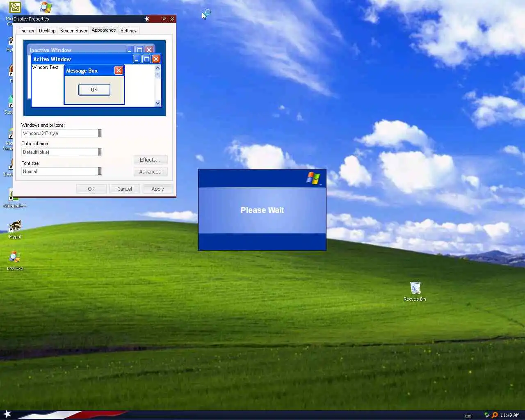This screenshot has width=525, height=420.
Task: Click the 11:49 AM taskbar clock
Action: click(x=510, y=415)
